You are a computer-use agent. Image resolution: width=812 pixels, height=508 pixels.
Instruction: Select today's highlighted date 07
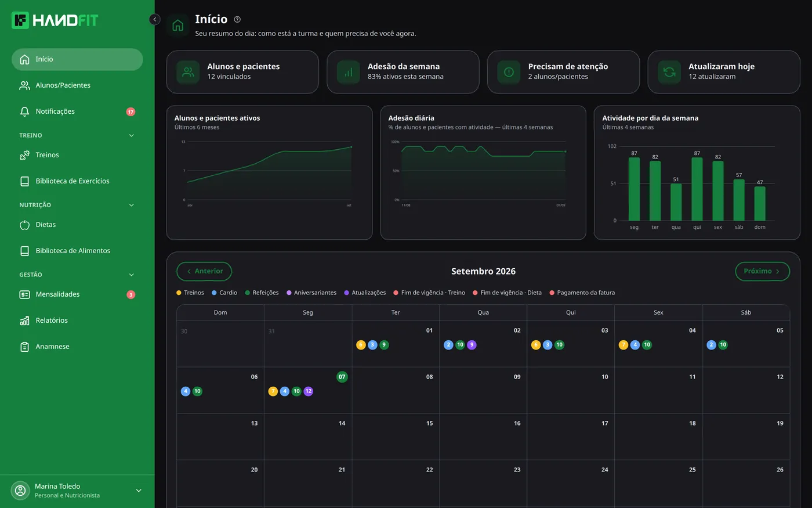342,377
